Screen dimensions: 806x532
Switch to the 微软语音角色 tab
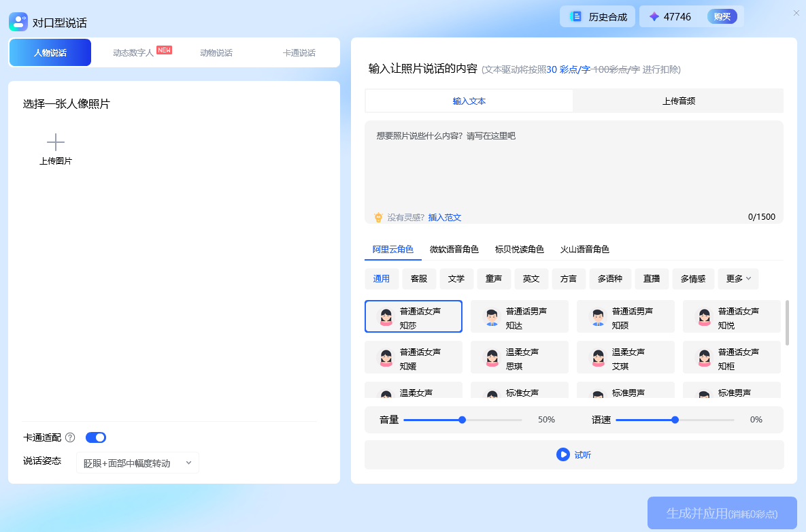454,249
